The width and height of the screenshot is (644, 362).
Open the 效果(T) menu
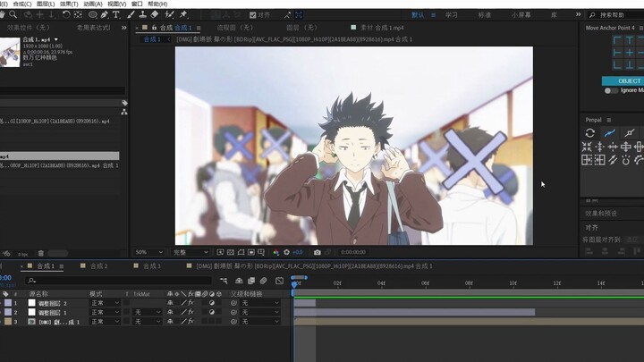(x=69, y=4)
